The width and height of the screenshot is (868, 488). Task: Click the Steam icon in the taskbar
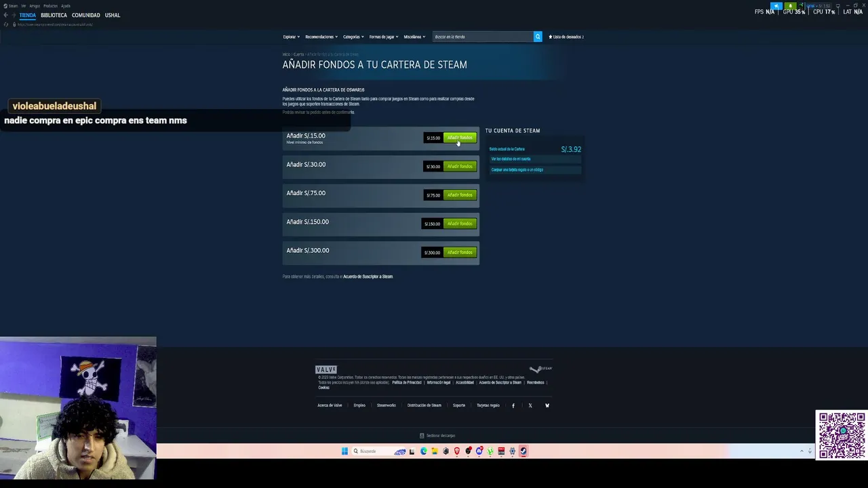point(523,451)
